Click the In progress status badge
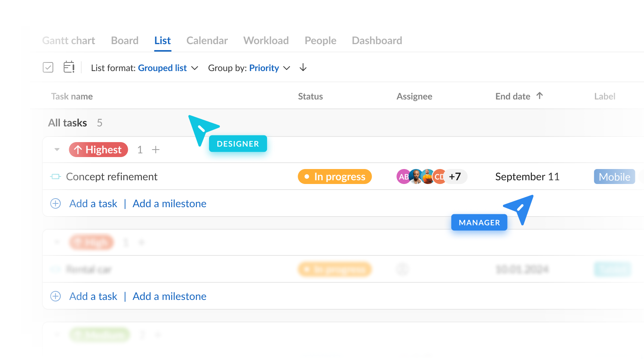The image size is (644, 359). (x=335, y=177)
